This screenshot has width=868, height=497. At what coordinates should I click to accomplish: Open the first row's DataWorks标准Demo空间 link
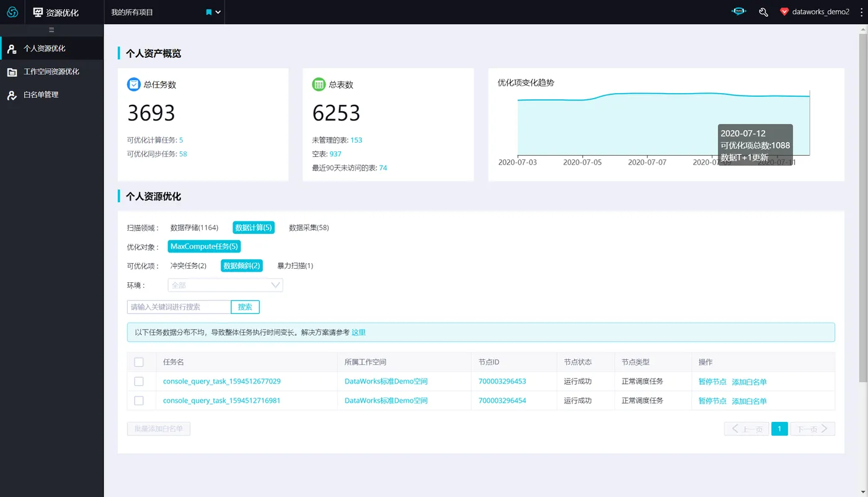[386, 382]
